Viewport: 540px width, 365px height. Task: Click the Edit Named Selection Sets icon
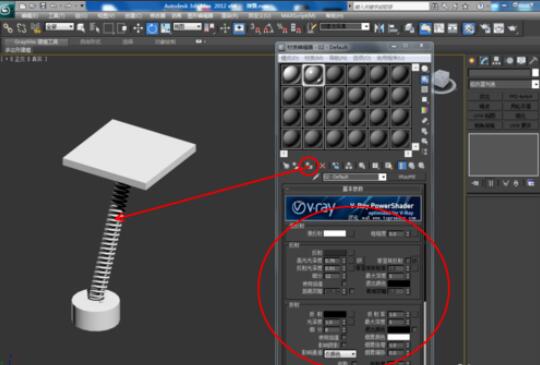click(x=311, y=28)
